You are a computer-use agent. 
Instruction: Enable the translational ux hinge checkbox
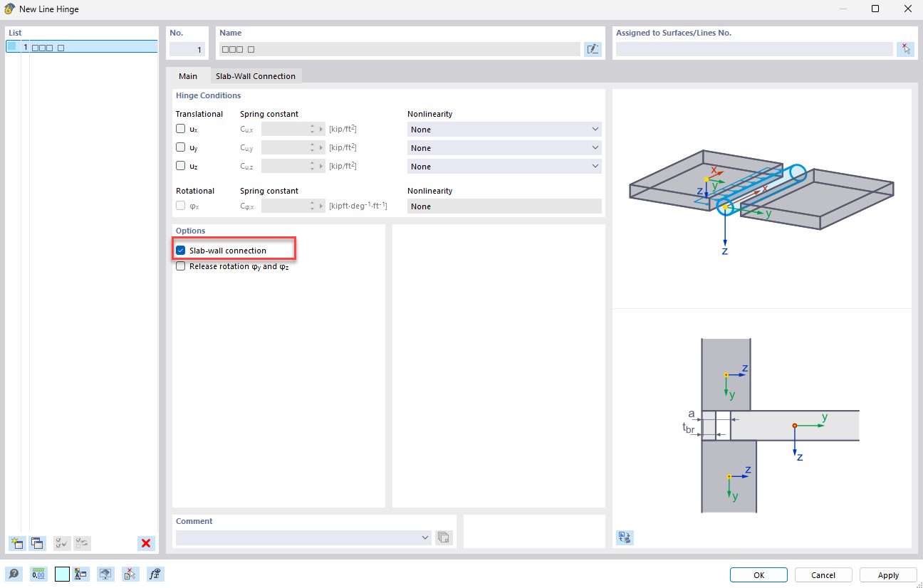point(180,129)
